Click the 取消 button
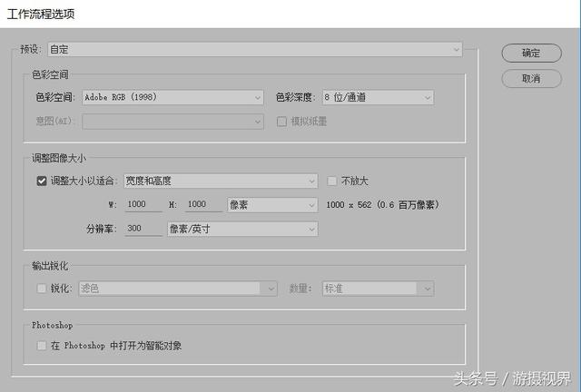581x392 pixels. point(531,79)
